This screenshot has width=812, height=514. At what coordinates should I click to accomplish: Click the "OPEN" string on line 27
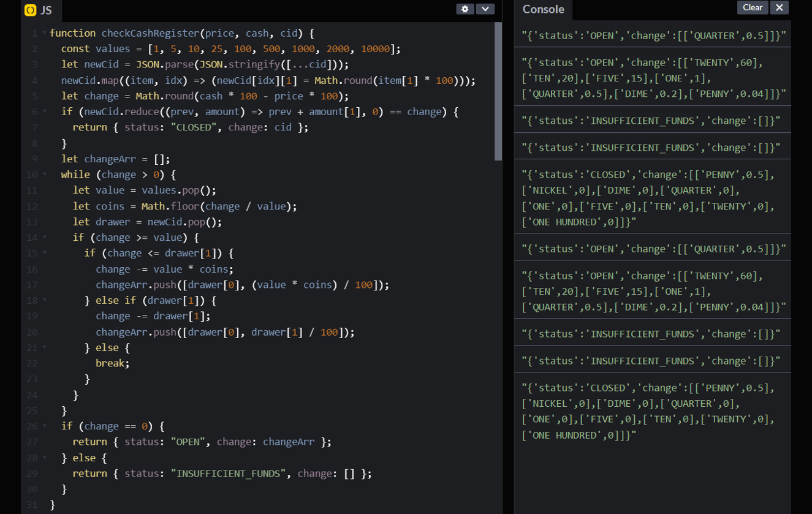pyautogui.click(x=188, y=442)
